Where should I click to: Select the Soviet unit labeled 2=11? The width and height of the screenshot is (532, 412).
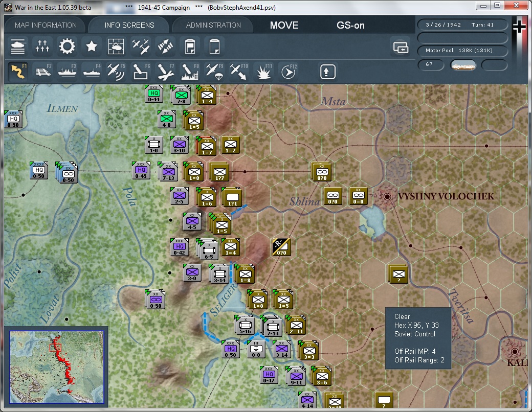(296, 325)
